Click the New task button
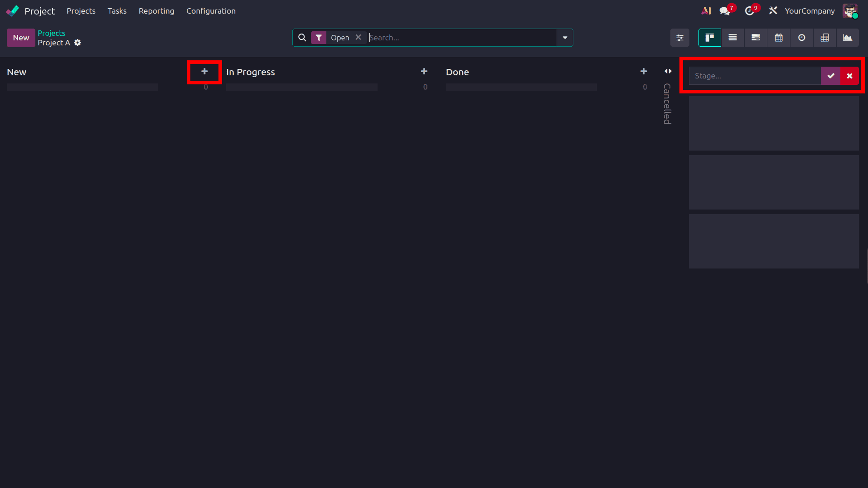This screenshot has height=488, width=868. pyautogui.click(x=21, y=38)
